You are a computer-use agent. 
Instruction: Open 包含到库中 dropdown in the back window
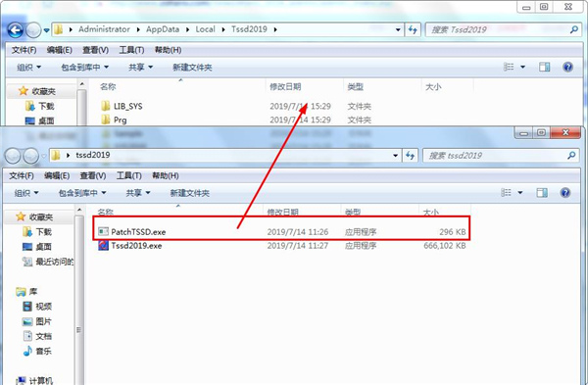[84, 67]
